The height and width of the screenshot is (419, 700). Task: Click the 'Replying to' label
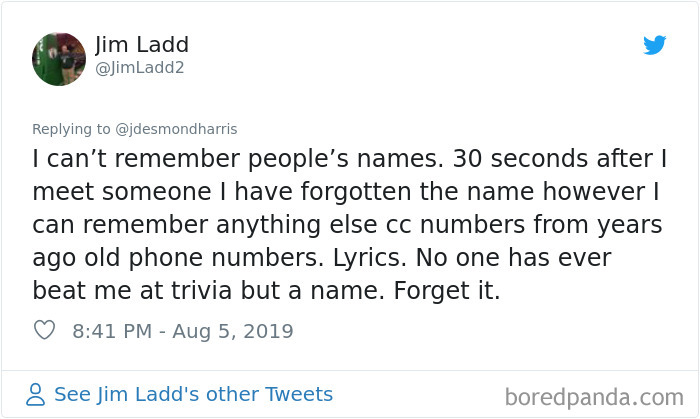coord(72,129)
